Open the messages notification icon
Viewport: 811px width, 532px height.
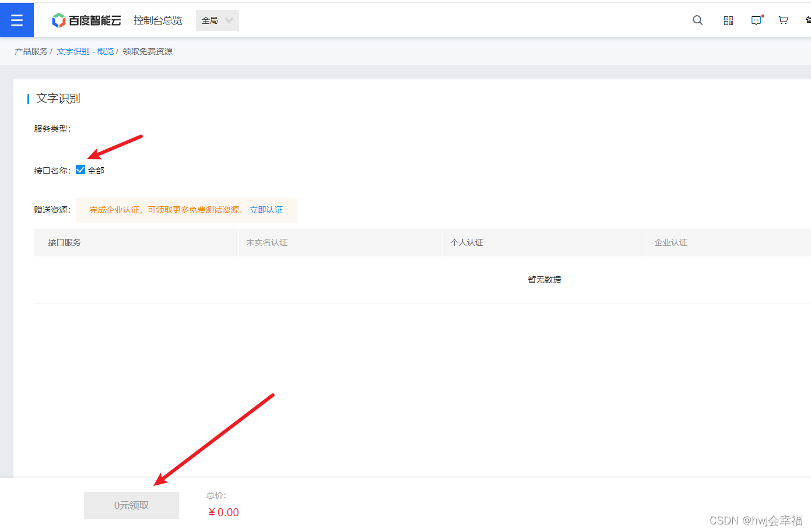coord(756,20)
